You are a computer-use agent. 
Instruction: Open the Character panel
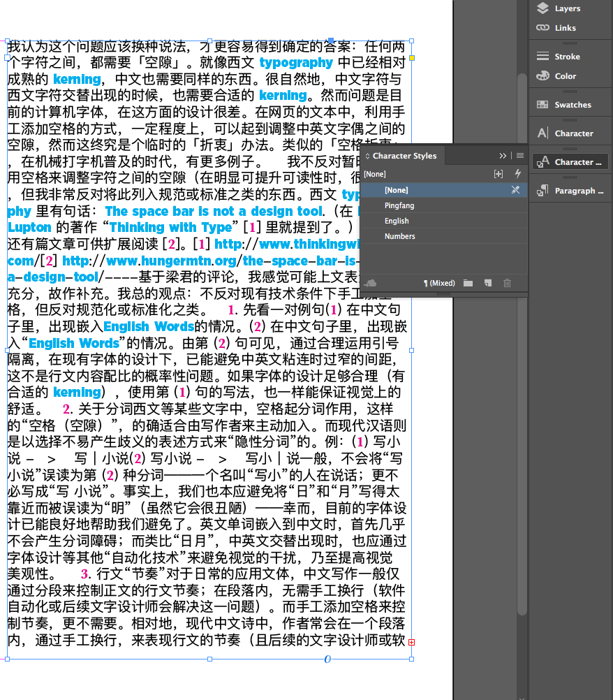570,132
